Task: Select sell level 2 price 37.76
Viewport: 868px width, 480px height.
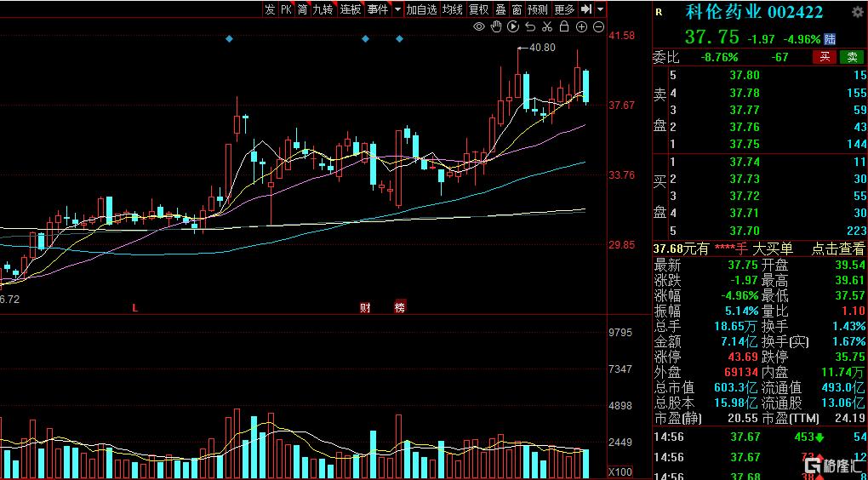Action: [745, 127]
